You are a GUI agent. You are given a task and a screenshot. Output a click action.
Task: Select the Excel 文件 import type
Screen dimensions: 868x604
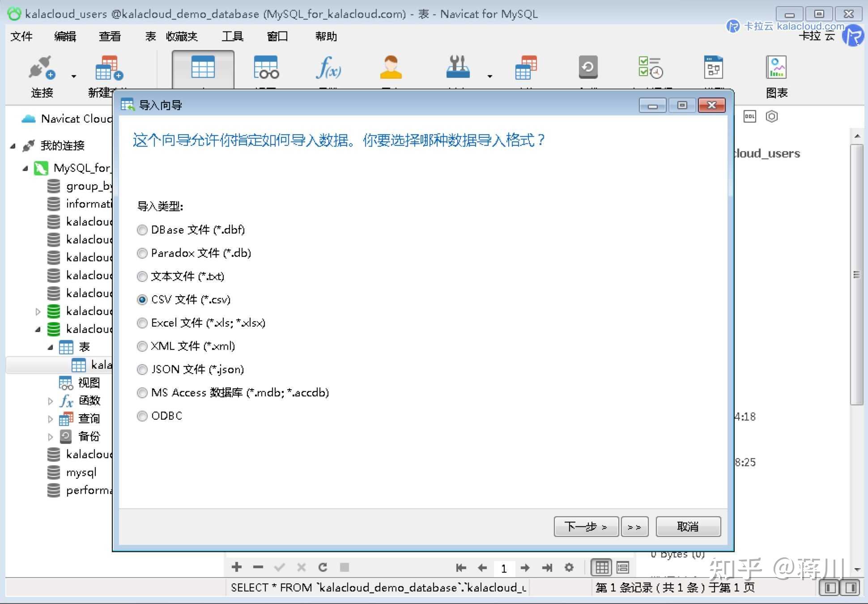coord(142,323)
